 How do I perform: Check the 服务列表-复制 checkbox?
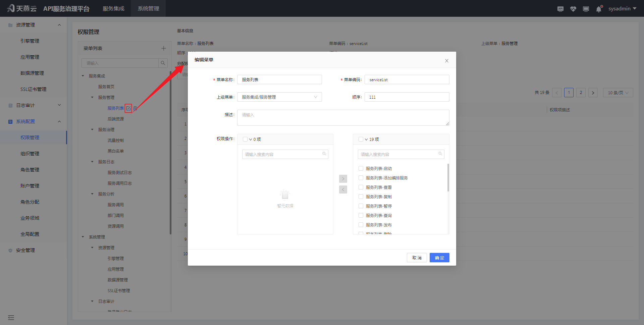point(361,197)
